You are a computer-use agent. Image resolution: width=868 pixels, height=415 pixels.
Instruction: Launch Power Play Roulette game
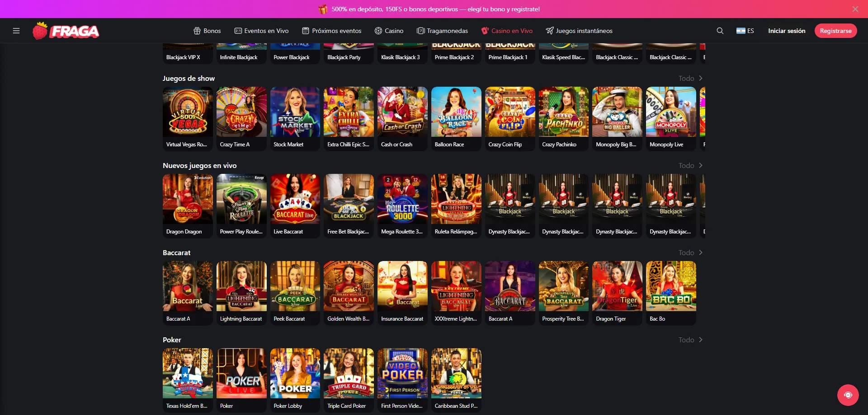pyautogui.click(x=241, y=206)
